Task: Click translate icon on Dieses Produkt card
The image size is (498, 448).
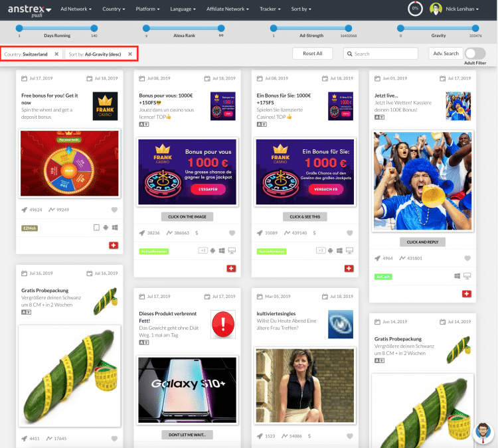Action: 144,342
